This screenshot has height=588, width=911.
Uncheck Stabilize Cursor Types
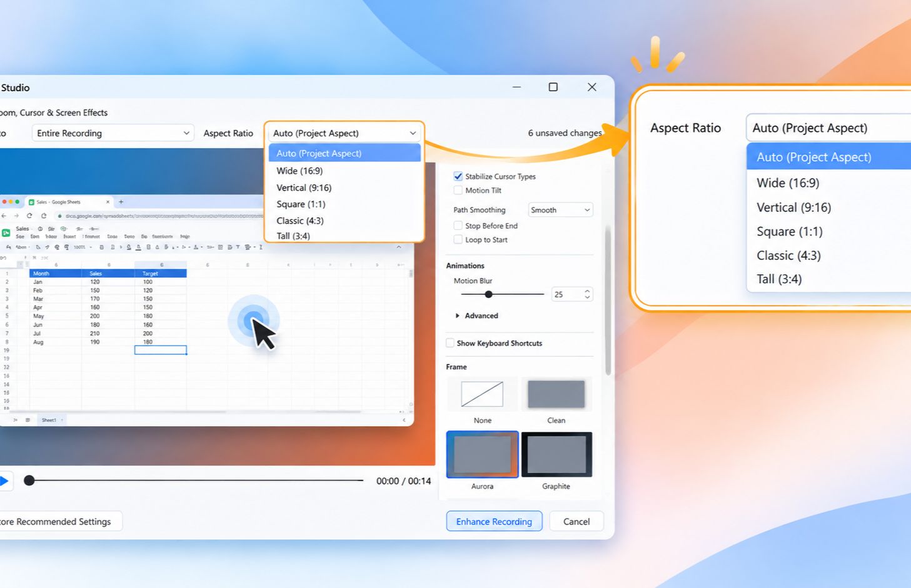click(x=458, y=176)
